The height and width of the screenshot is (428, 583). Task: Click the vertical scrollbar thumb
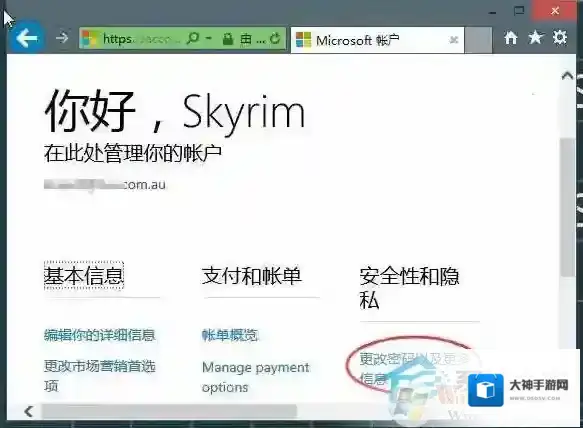click(567, 207)
